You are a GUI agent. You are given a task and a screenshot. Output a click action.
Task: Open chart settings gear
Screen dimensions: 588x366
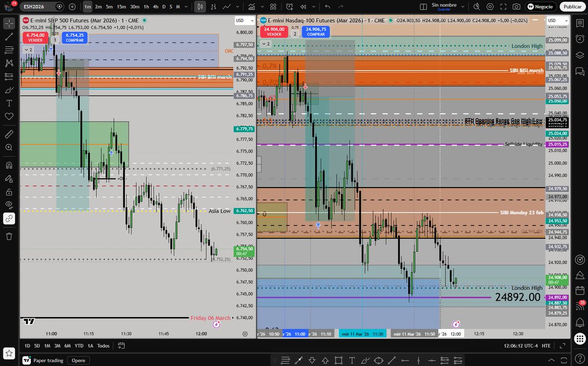pyautogui.click(x=490, y=7)
